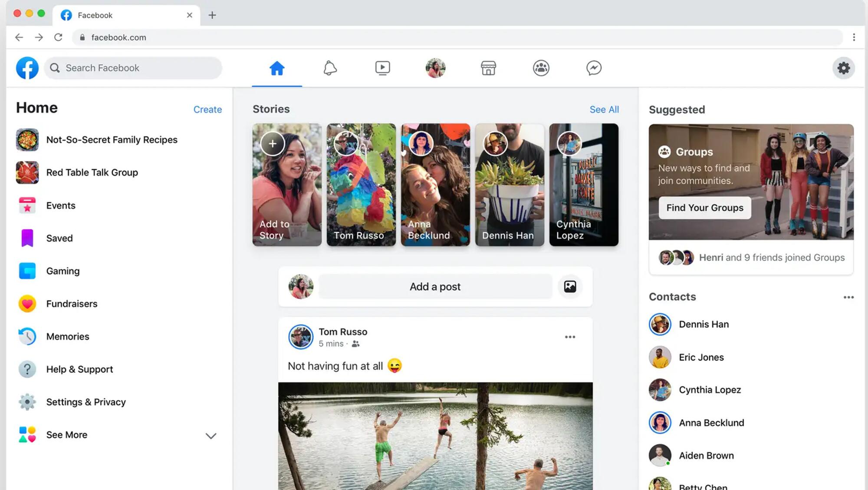Click the user profile avatar icon
This screenshot has height=490, width=868.
(435, 67)
